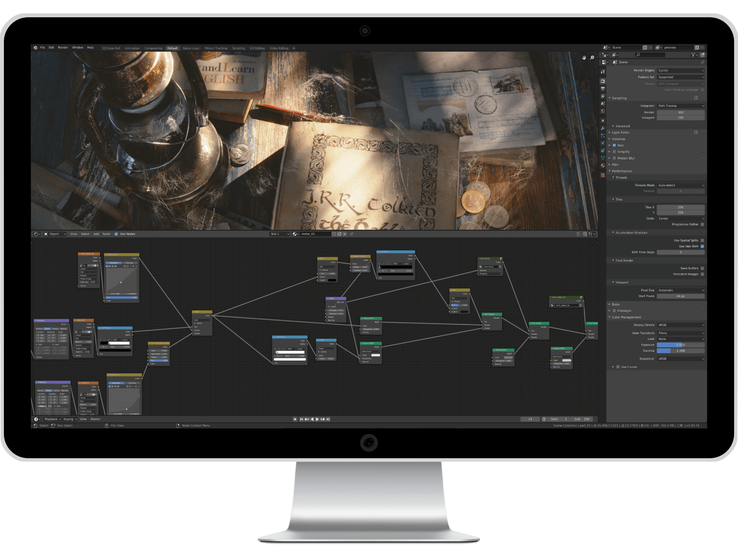Click the fake user shield icon for metal_01
The width and height of the screenshot is (738, 560).
pos(334,234)
